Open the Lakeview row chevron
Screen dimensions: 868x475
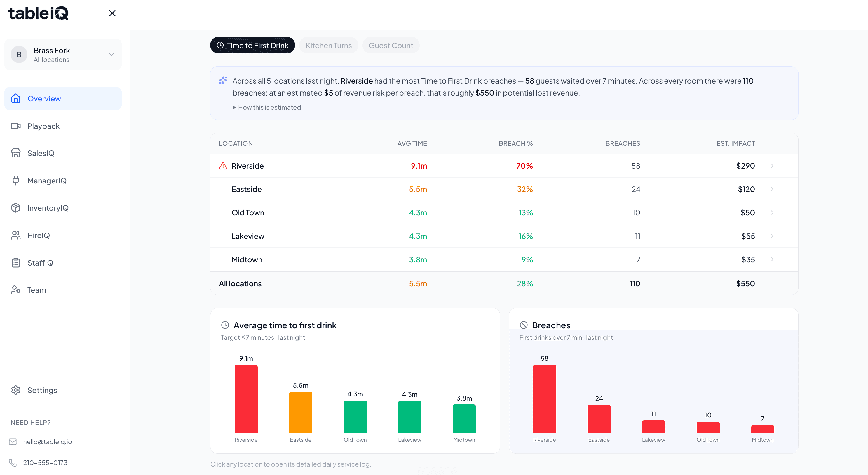[772, 236]
